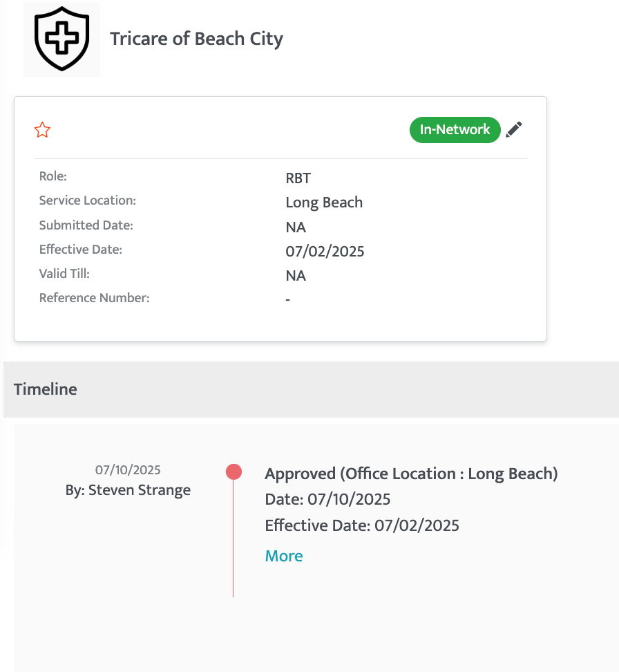Click the 07/02/2025 effective date value in card

(325, 251)
